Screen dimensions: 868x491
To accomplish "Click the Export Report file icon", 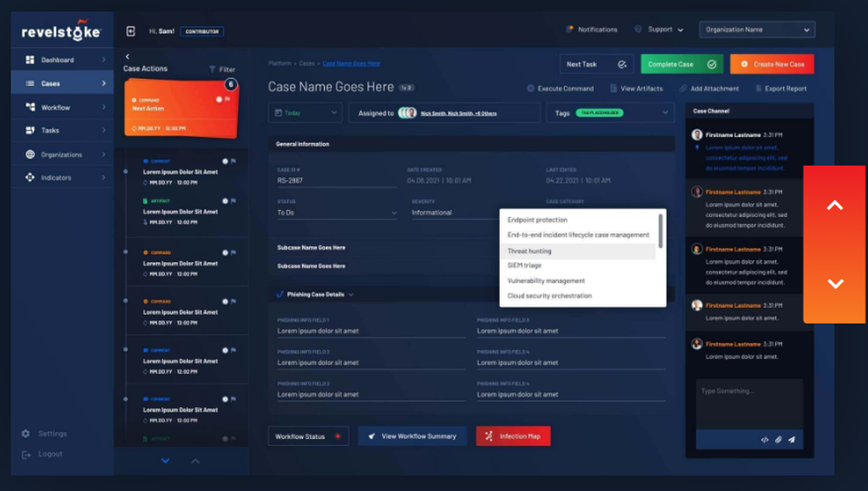I will pos(759,88).
